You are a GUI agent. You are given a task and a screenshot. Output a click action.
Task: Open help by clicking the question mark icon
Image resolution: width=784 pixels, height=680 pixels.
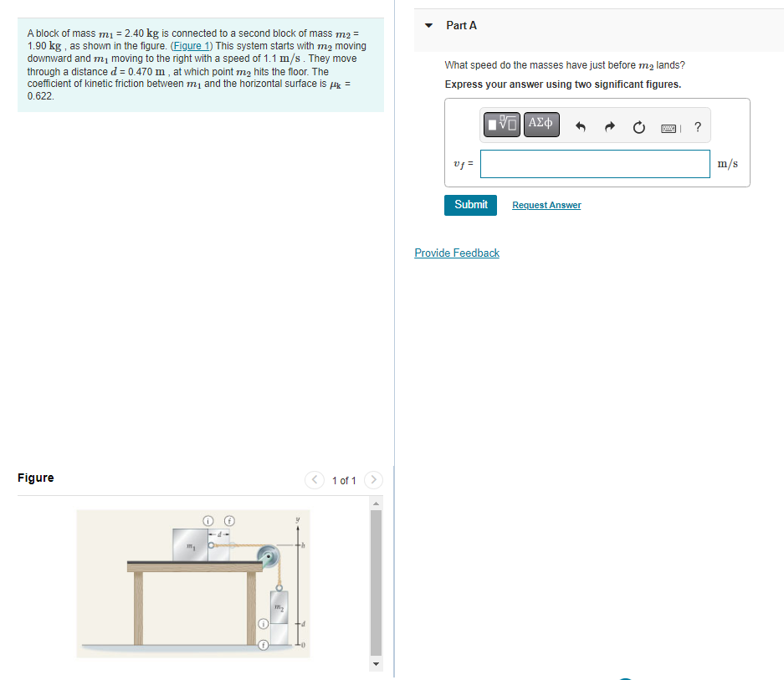pos(698,127)
